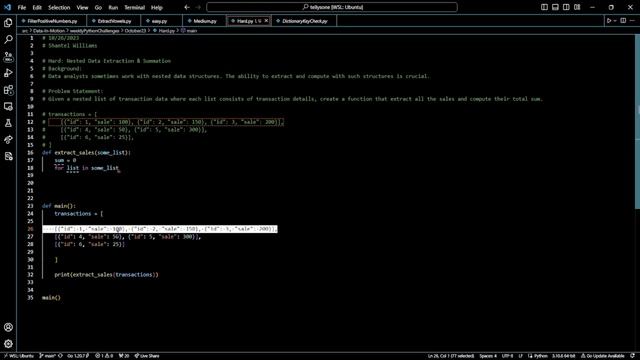Open the Go menu
Image resolution: width=640 pixels, height=360 pixels.
[98, 7]
